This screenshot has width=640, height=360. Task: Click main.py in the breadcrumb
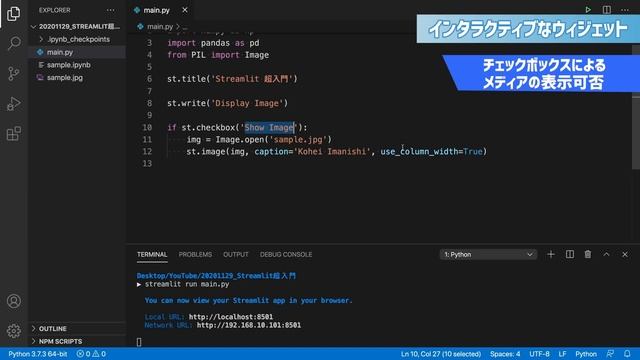(160, 27)
